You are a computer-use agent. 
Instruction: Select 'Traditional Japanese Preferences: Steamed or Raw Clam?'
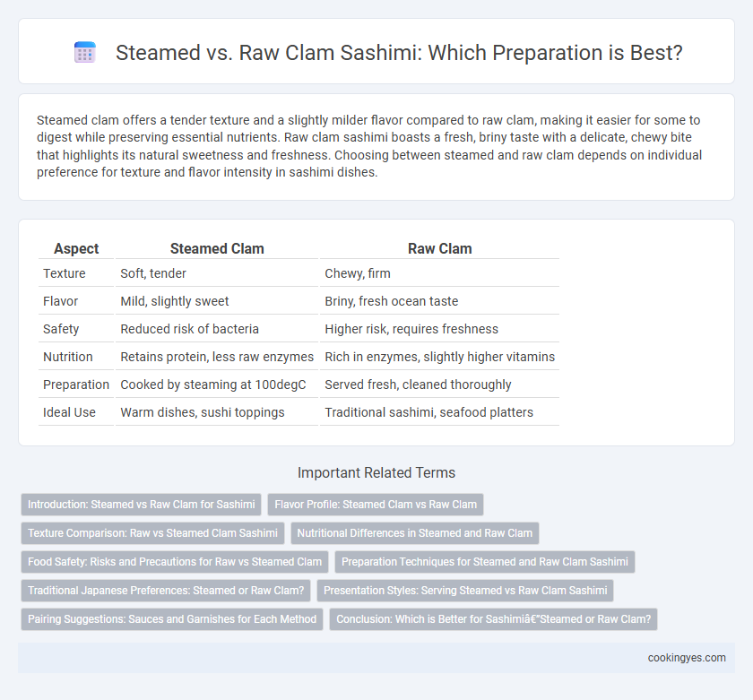[166, 591]
